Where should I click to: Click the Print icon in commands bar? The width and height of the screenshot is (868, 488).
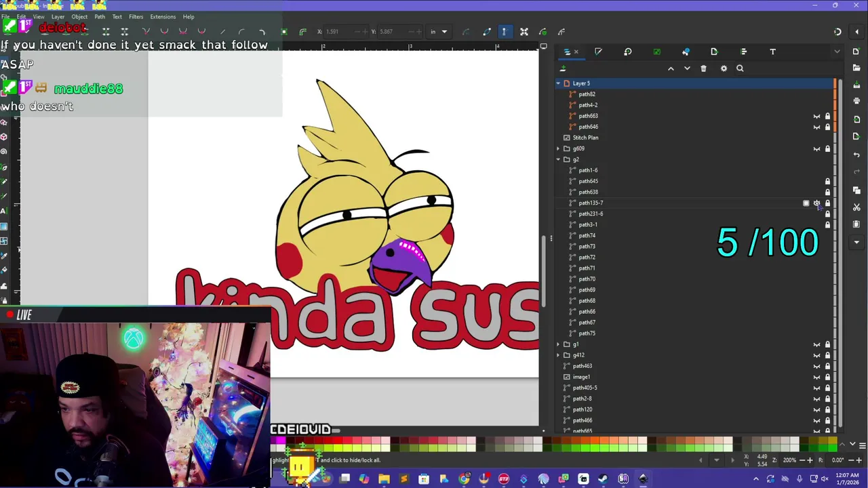pos(856,101)
